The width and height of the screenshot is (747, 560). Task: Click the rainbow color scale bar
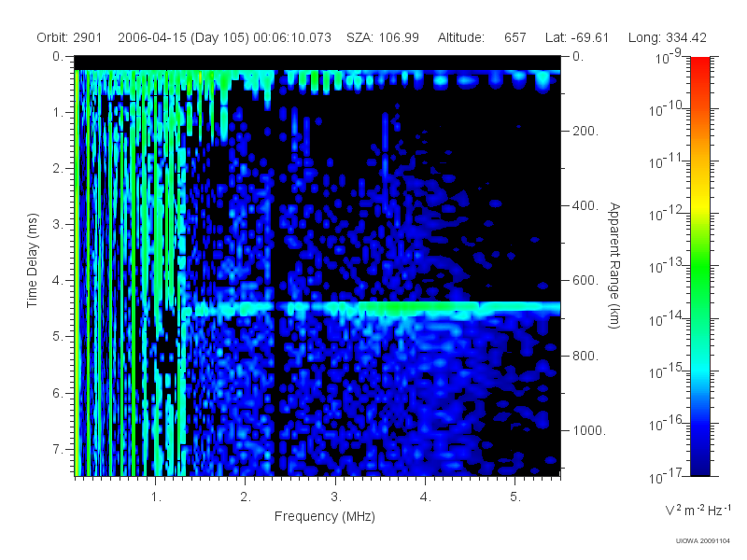[699, 266]
